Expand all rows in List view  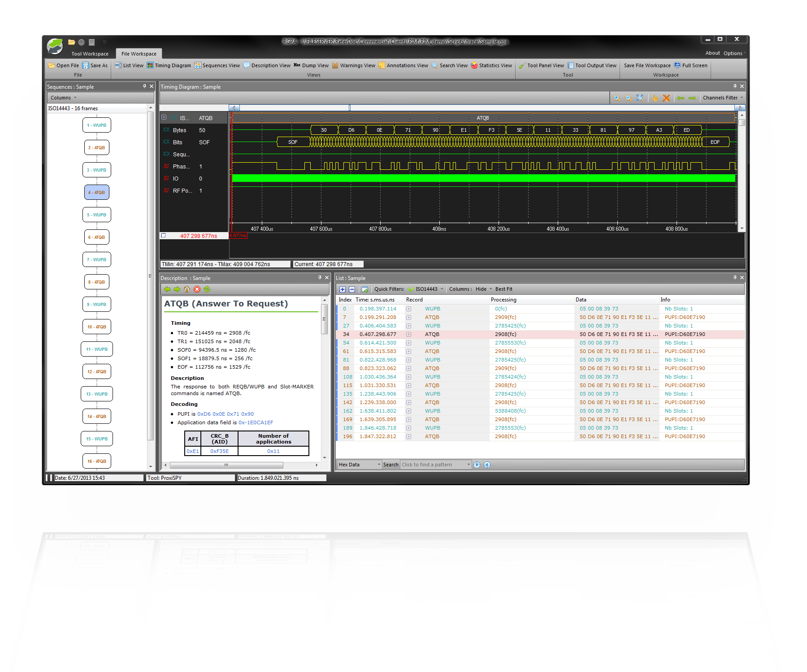pos(343,289)
